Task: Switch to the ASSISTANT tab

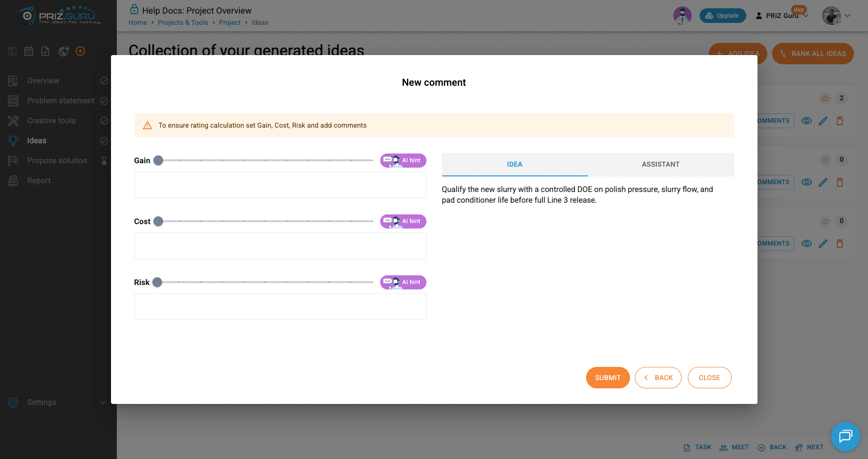Action: pyautogui.click(x=661, y=165)
